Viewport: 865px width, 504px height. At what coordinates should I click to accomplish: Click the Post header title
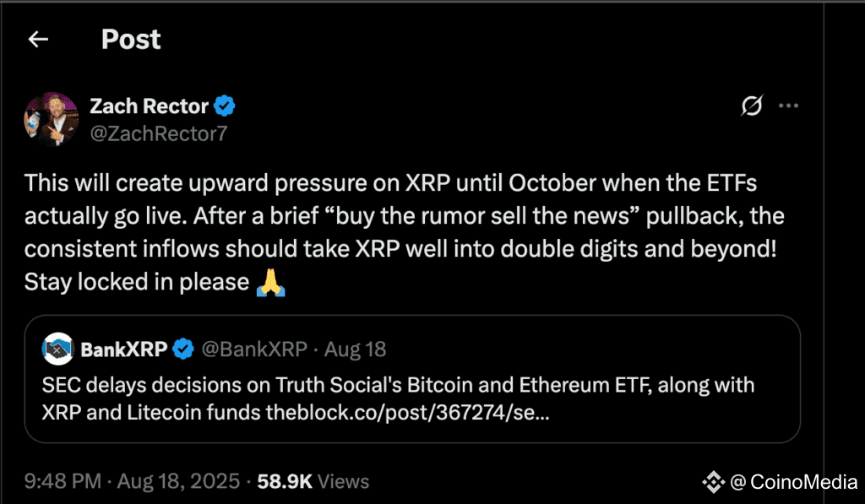click(131, 39)
